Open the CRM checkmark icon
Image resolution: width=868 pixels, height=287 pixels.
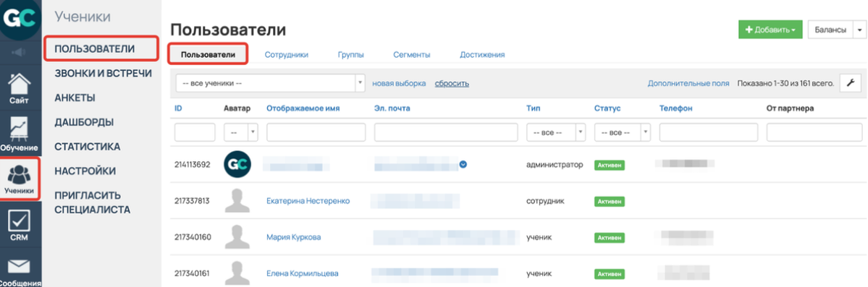20,226
